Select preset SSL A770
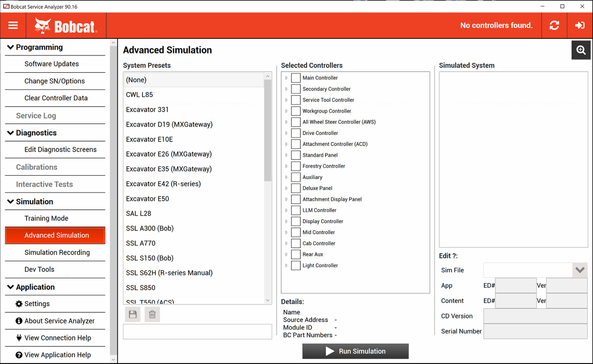Screen dimensions: 593x364 click(x=194, y=243)
